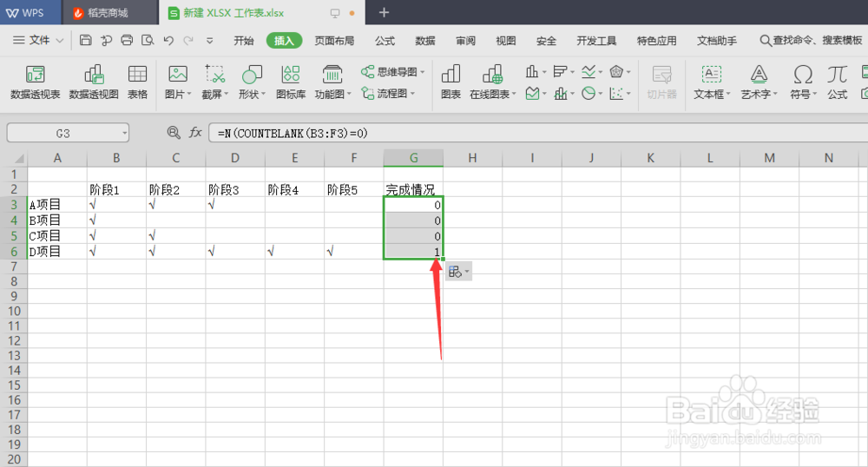Insert a Mind Map (思维导图)
Viewport: 868px width, 467px height.
point(392,72)
